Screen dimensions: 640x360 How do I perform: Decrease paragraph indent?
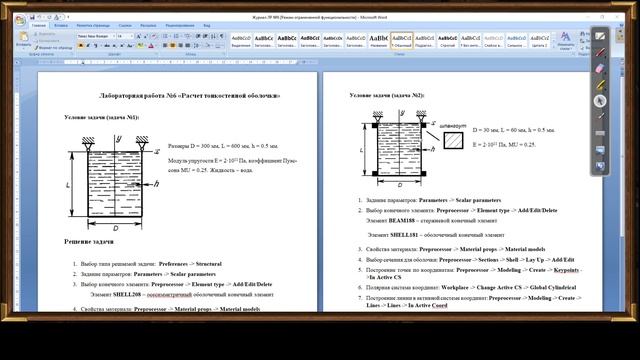click(x=198, y=36)
